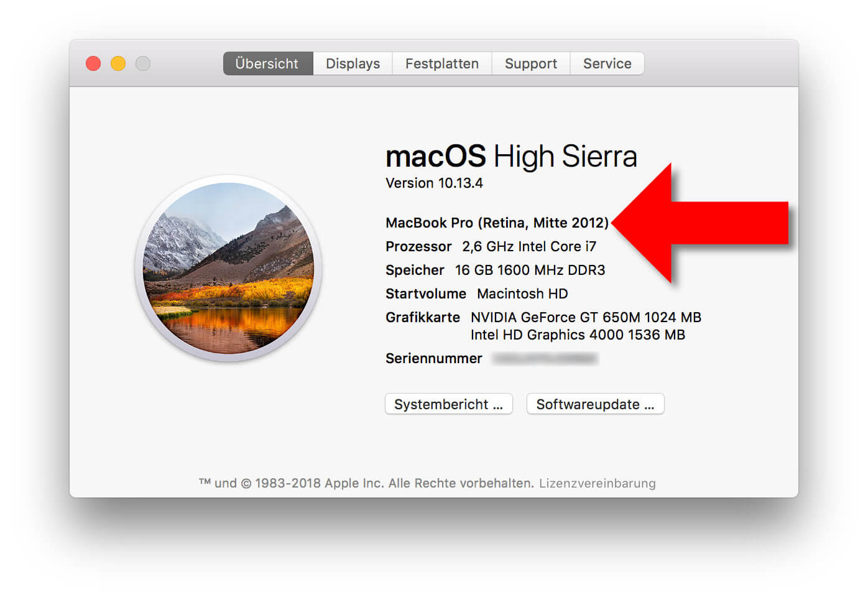The width and height of the screenshot is (868, 597).
Task: Click the Seriennummer label
Action: pyautogui.click(x=434, y=358)
